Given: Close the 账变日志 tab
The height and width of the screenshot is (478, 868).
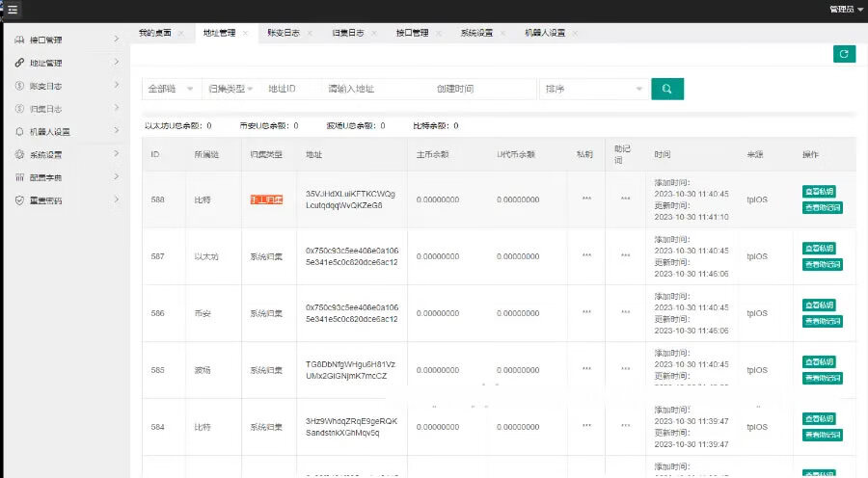Looking at the screenshot, I should 310,33.
